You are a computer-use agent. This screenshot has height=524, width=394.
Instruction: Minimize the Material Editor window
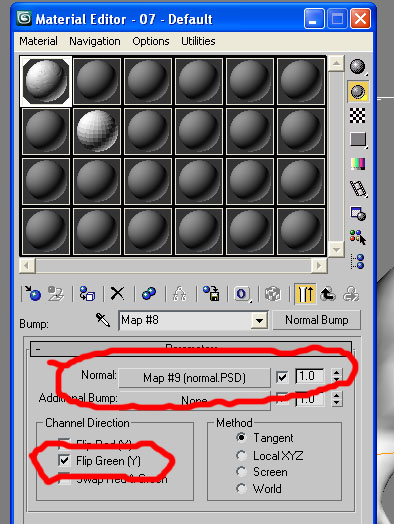[314, 19]
